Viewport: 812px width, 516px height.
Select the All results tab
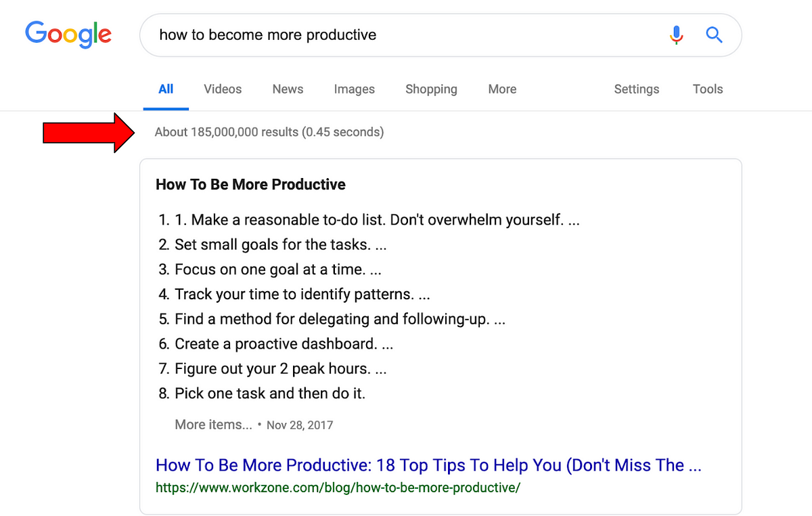click(x=166, y=89)
